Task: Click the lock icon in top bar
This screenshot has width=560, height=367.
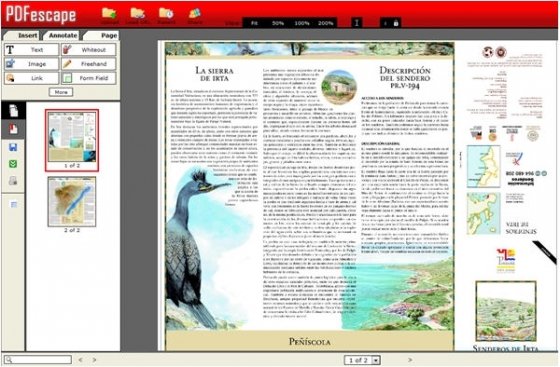Action: click(396, 23)
